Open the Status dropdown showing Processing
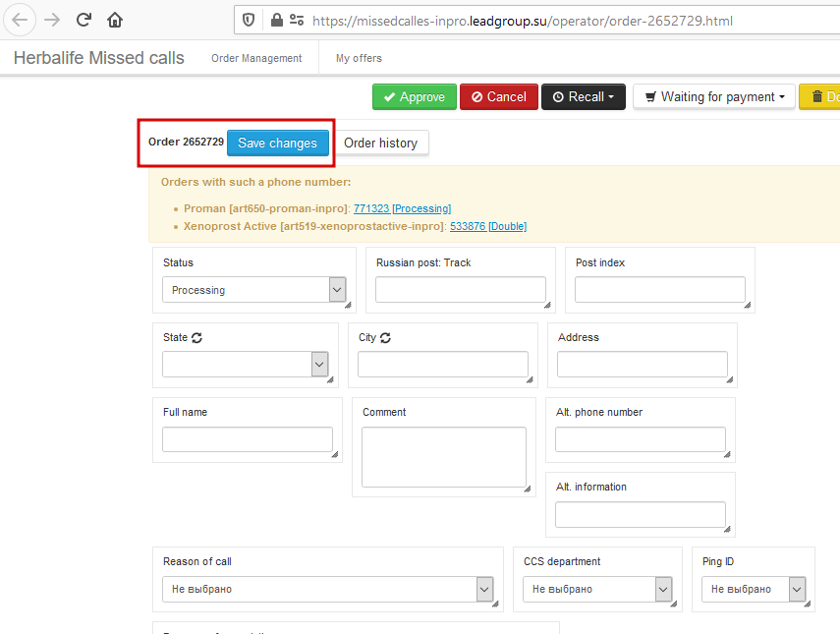This screenshot has width=840, height=634. click(x=253, y=290)
